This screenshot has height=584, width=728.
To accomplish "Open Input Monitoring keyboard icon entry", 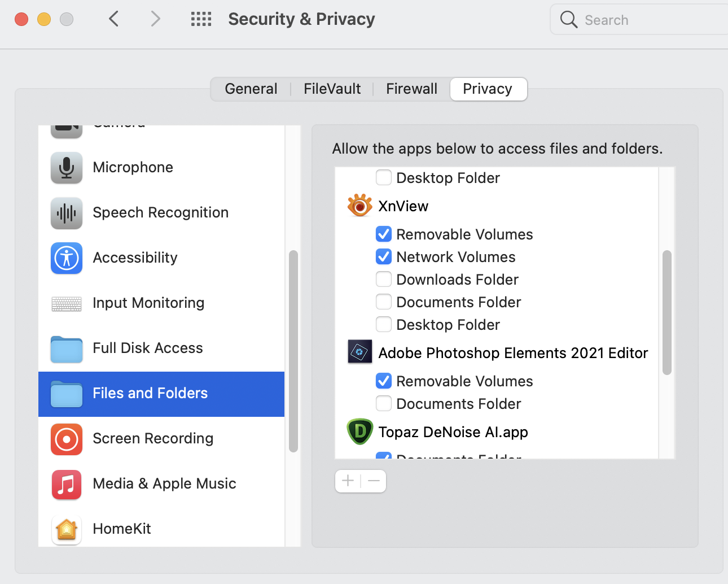I will pyautogui.click(x=67, y=303).
